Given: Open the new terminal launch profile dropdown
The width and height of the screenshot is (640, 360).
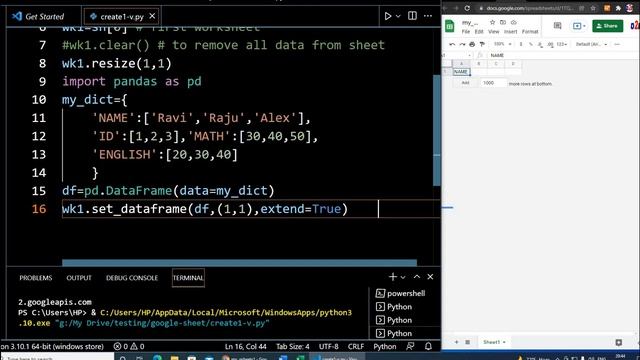Looking at the screenshot, I should 403,277.
